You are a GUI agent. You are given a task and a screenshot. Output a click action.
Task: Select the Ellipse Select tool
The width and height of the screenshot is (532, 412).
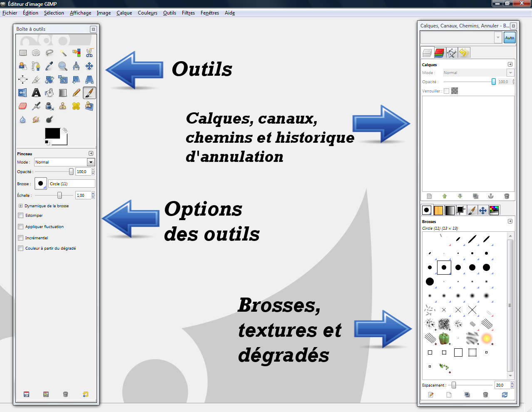[36, 53]
